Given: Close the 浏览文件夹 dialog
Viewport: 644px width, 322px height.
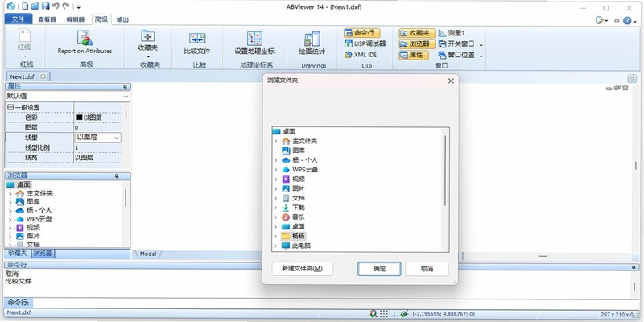Looking at the screenshot, I should [x=451, y=81].
